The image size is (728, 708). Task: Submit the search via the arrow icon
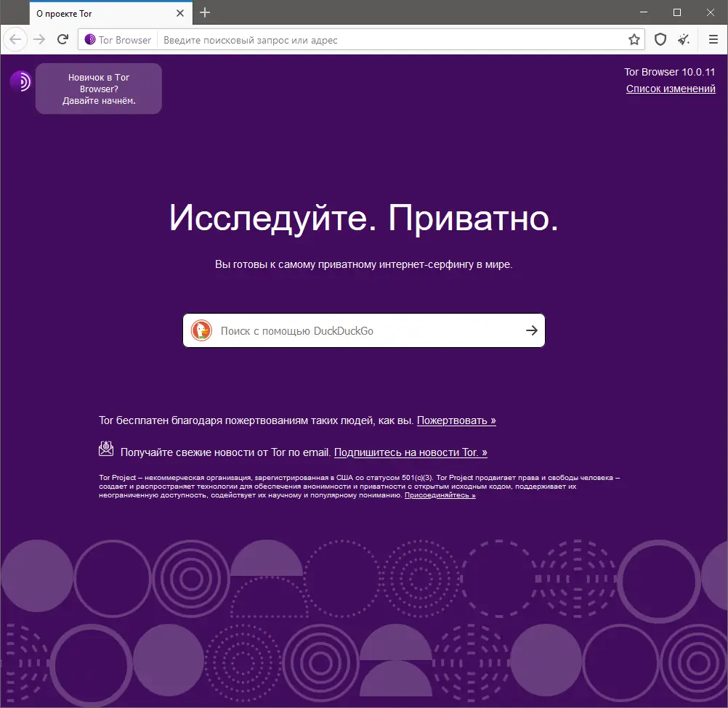(531, 330)
